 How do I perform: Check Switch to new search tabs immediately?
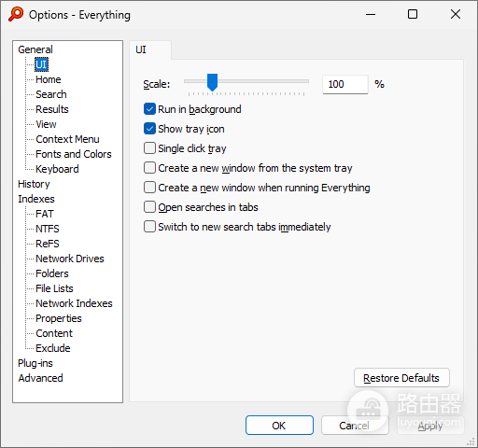point(149,227)
